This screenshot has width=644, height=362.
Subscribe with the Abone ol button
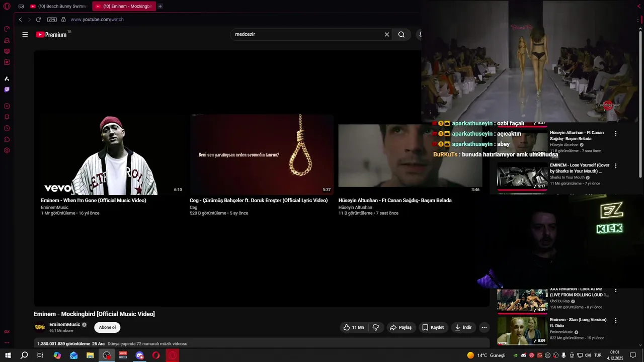[x=107, y=327]
